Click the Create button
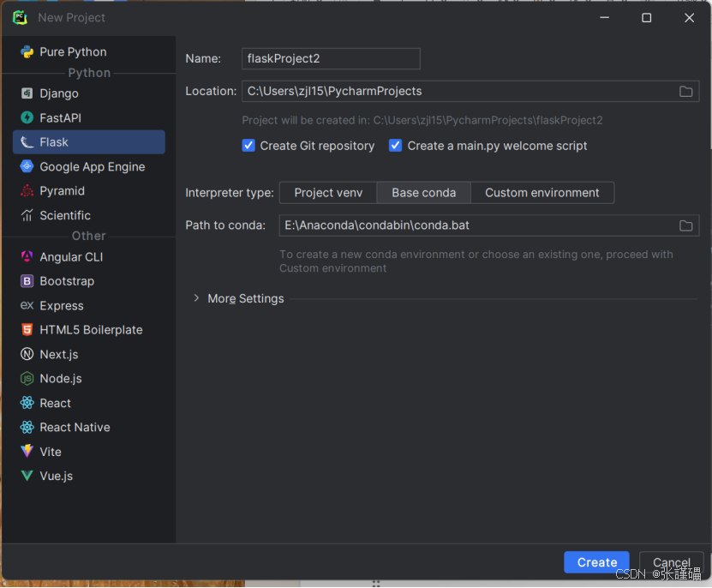Image resolution: width=712 pixels, height=588 pixels. coord(596,562)
